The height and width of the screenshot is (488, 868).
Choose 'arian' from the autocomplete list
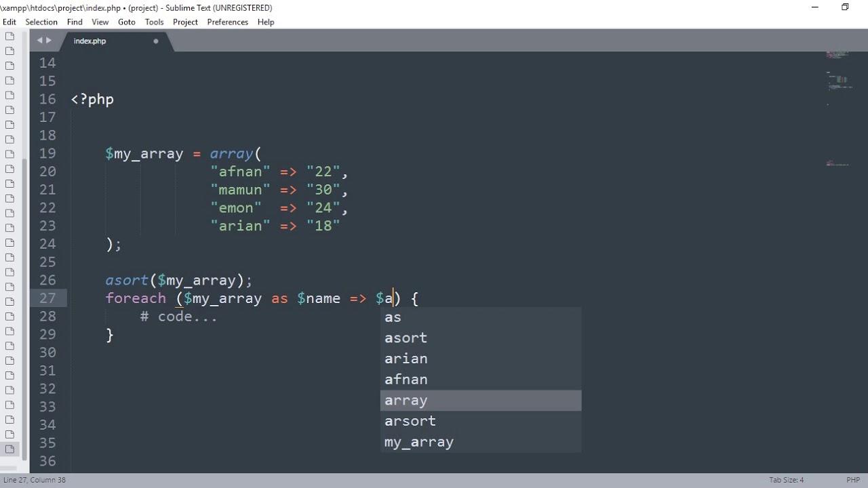point(481,359)
